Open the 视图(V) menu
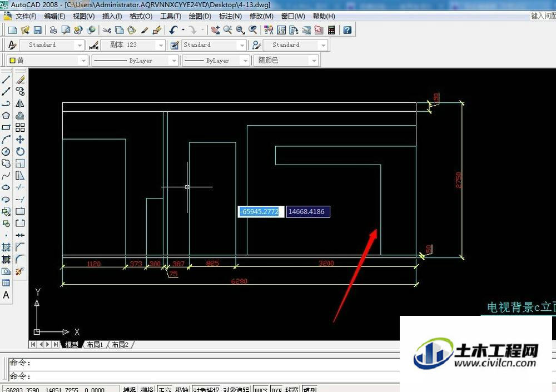This screenshot has height=392, width=556. (84, 16)
